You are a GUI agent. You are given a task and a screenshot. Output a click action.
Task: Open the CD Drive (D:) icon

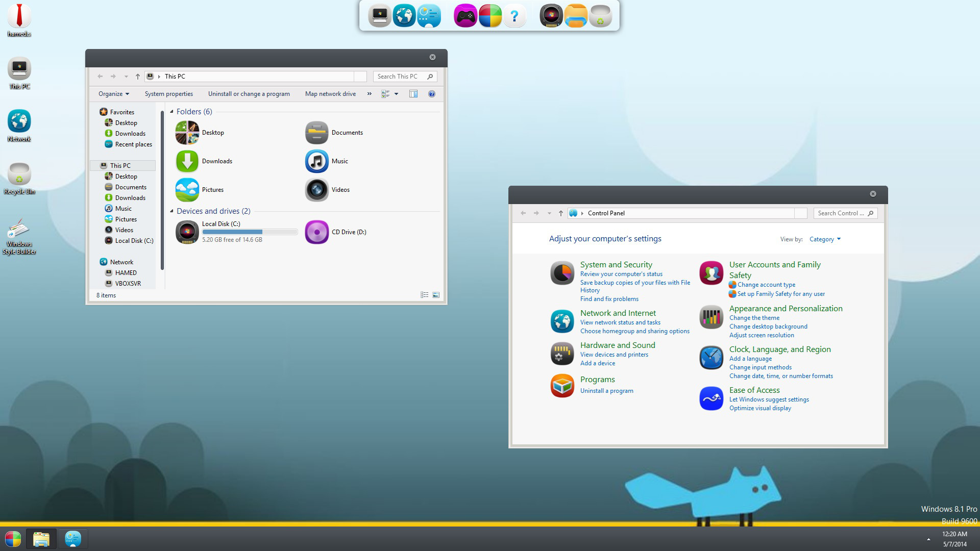(315, 232)
